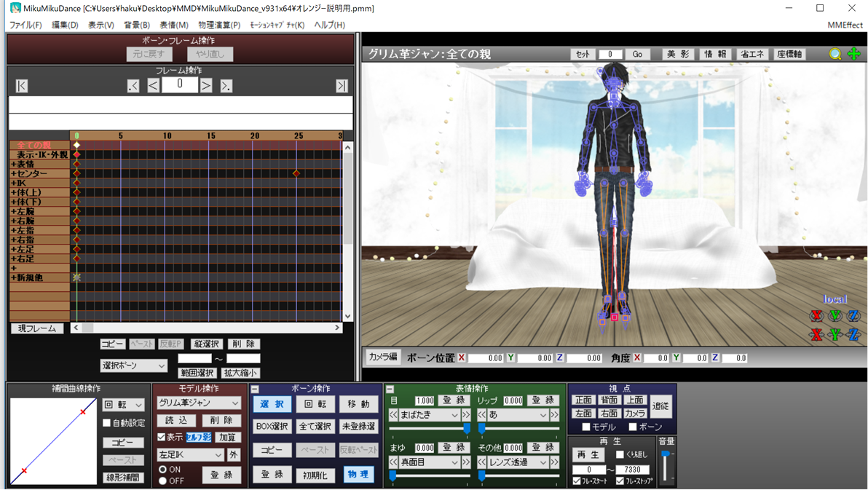868x490 pixels.
Task: Click the lower local Z move icon
Action: click(854, 334)
